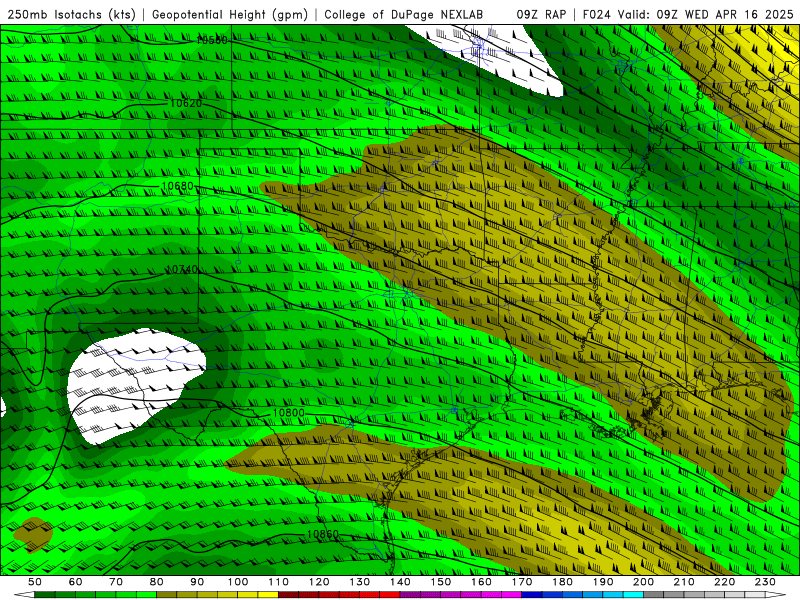
Task: Click the left arrow end of colorbar
Action: pyautogui.click(x=24, y=594)
